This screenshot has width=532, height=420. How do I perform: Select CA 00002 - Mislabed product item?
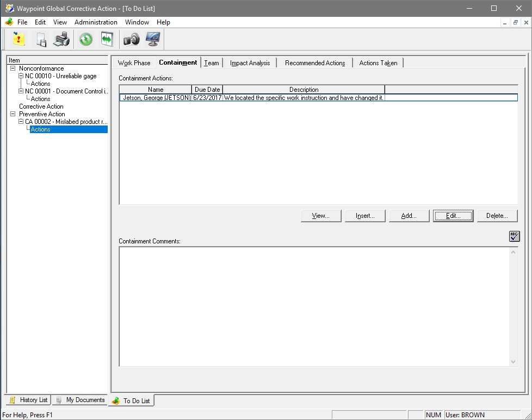click(x=66, y=122)
